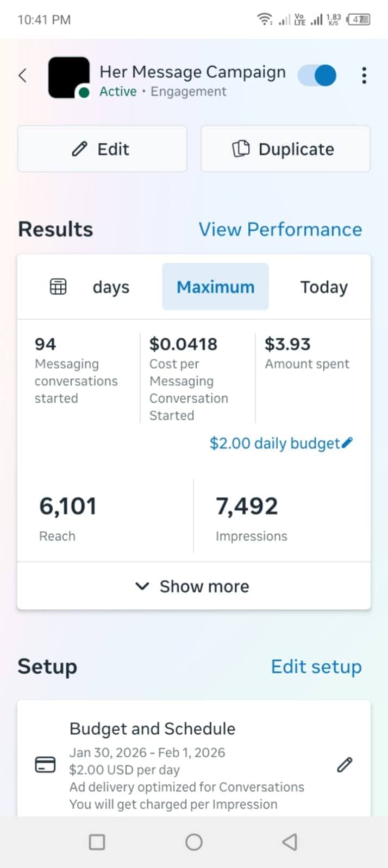This screenshot has width=388, height=868.
Task: Open the Edit setup link
Action: 316,667
